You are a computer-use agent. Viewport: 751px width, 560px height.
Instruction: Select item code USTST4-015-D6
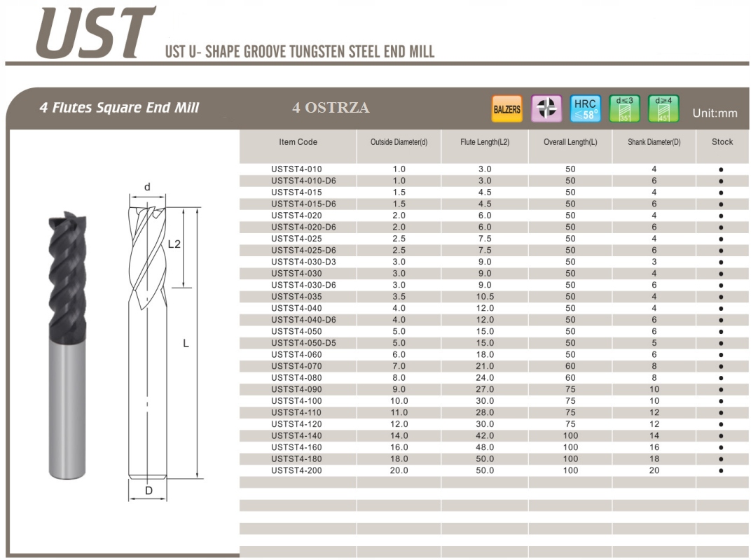303,204
